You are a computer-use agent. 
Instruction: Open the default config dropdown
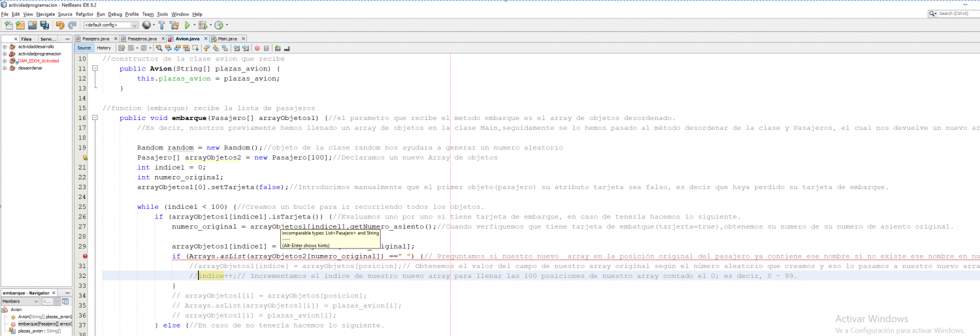pyautogui.click(x=111, y=25)
